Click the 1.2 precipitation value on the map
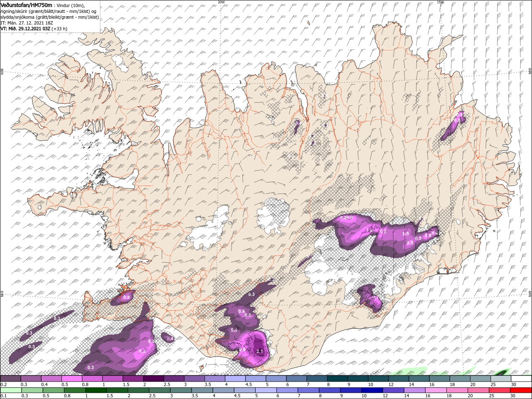The width and height of the screenshot is (532, 399). click(370, 230)
